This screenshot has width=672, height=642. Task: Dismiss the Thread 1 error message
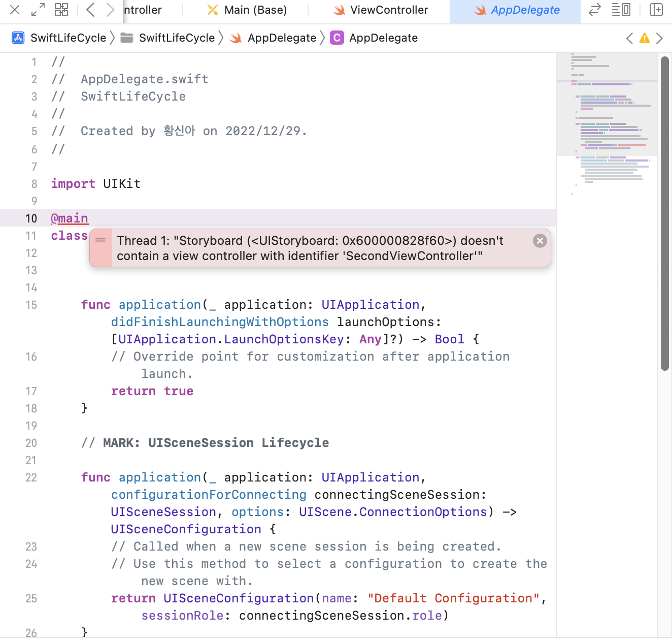coord(540,241)
